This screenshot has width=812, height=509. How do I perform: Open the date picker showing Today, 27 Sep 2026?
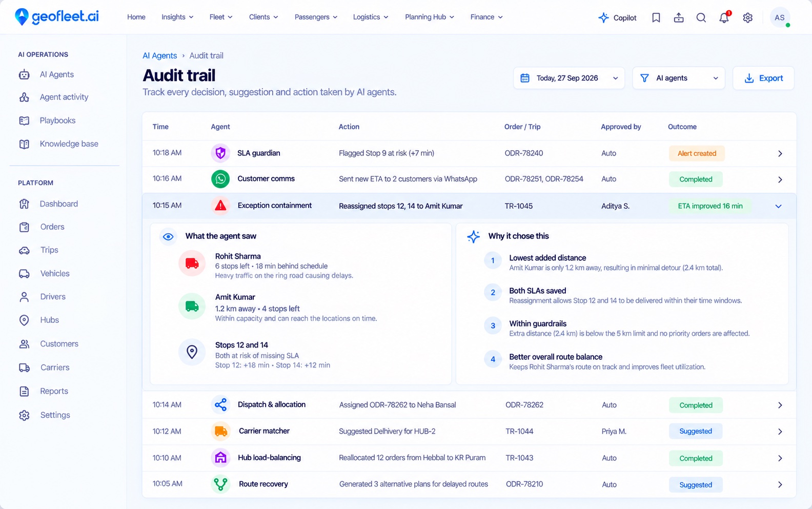coord(569,78)
